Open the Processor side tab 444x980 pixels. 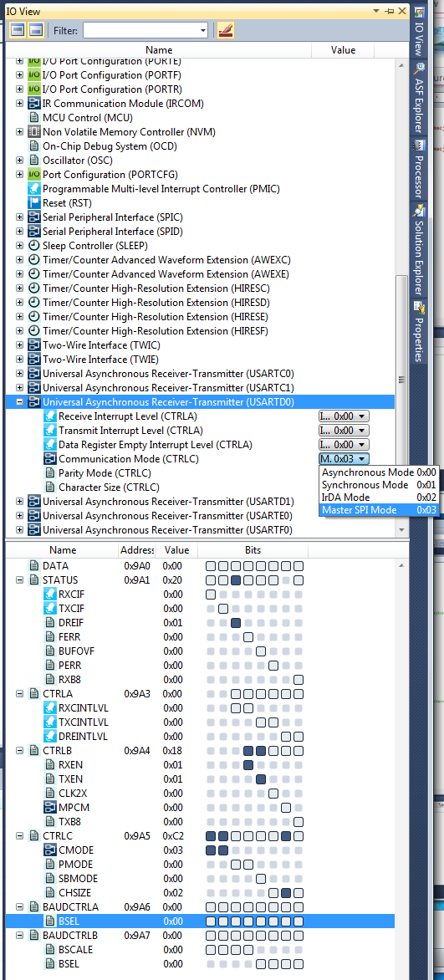pyautogui.click(x=419, y=170)
